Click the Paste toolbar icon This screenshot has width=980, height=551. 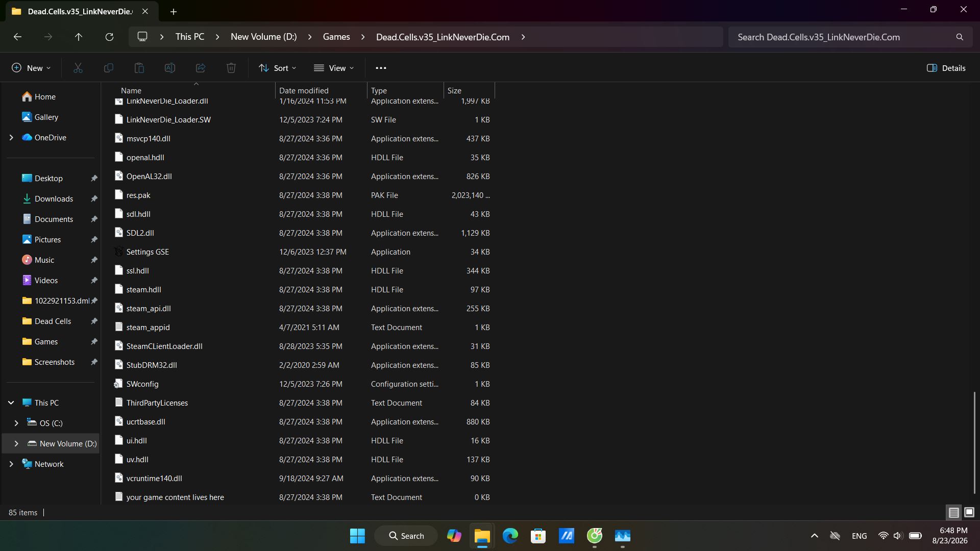(x=139, y=68)
